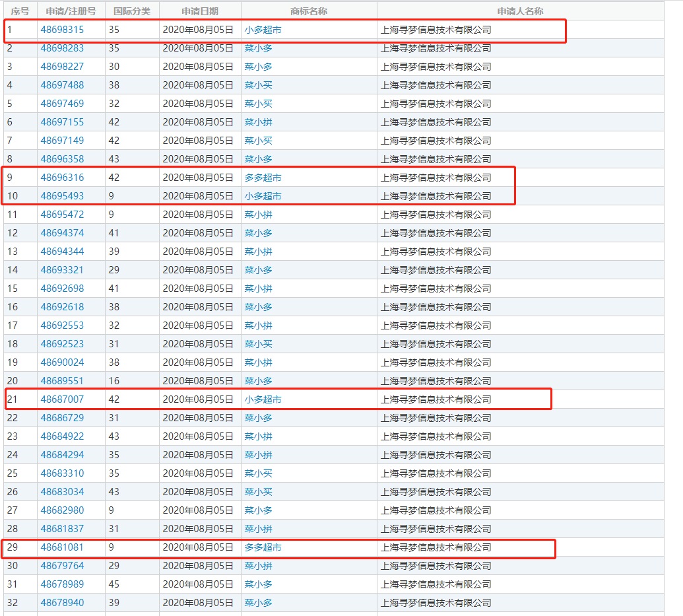The width and height of the screenshot is (683, 616).
Task: Open trademark 多多超市 in row 29
Action: click(263, 547)
